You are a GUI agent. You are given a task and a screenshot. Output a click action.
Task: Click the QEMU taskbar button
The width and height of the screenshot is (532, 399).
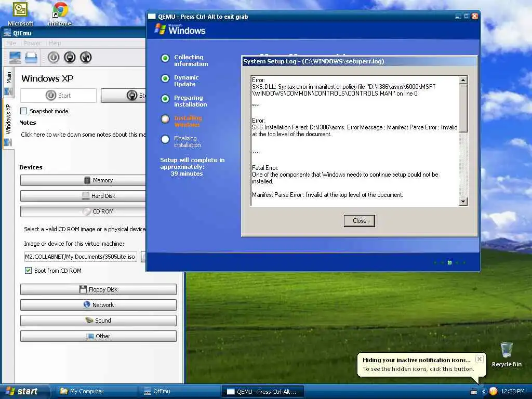262,392
